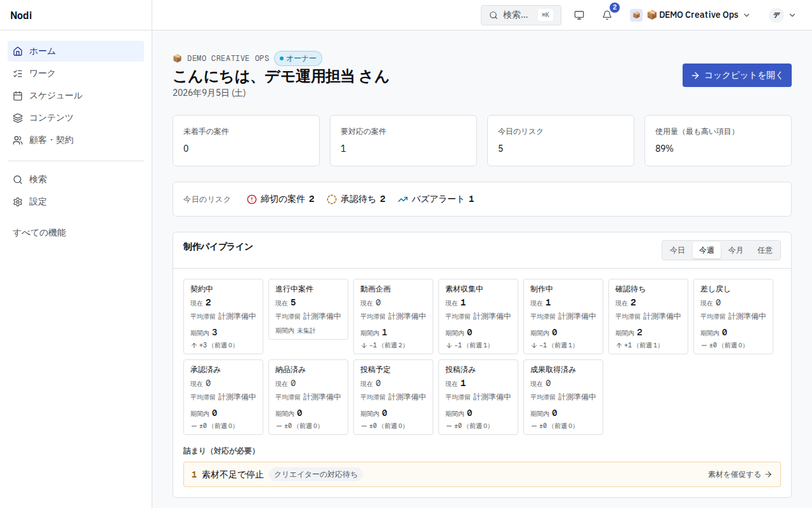Open the notifications bell
Image resolution: width=812 pixels, height=508 pixels.
click(607, 15)
